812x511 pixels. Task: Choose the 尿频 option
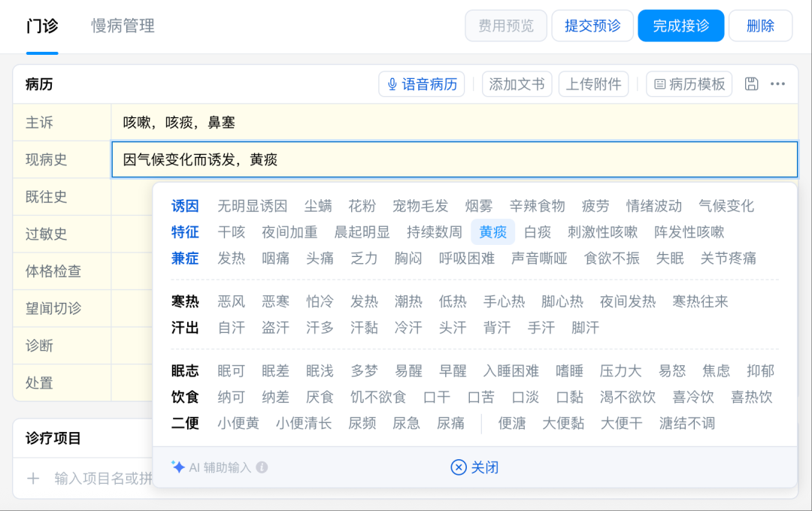[x=362, y=423]
